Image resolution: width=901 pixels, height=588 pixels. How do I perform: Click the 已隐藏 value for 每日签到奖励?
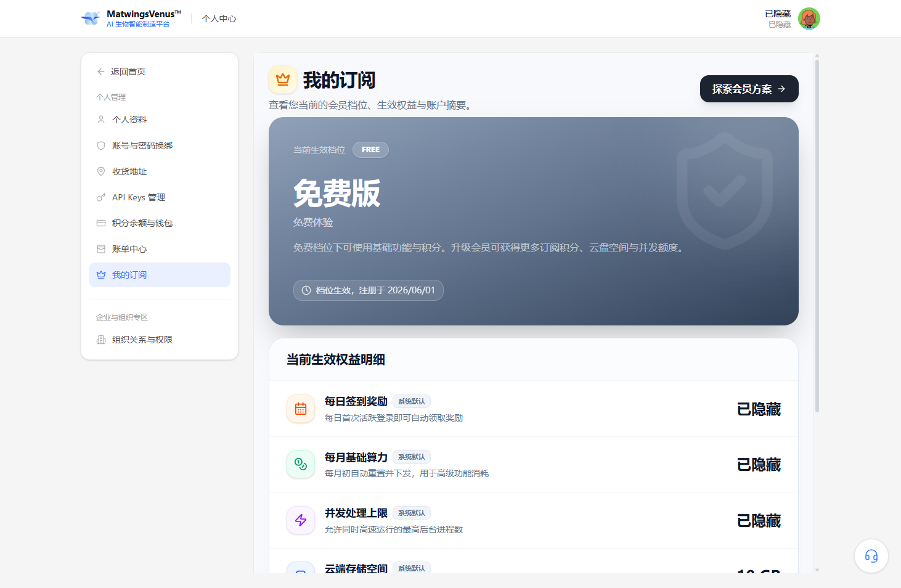click(x=759, y=409)
